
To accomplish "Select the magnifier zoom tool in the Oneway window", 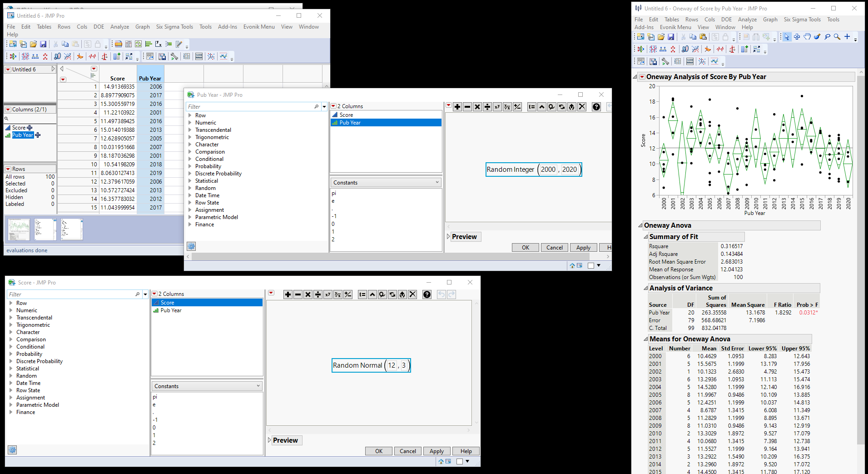I will (837, 37).
